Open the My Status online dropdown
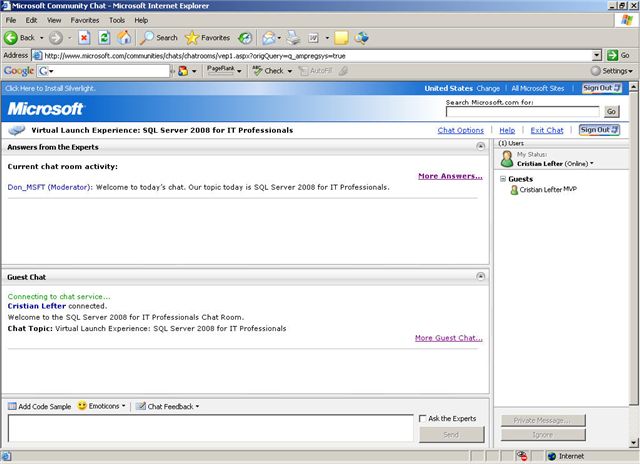Image resolution: width=640 pixels, height=464 pixels. tap(555, 163)
